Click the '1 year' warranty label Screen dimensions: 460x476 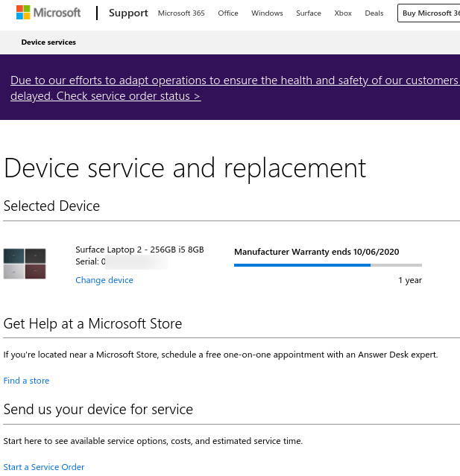[x=410, y=280]
